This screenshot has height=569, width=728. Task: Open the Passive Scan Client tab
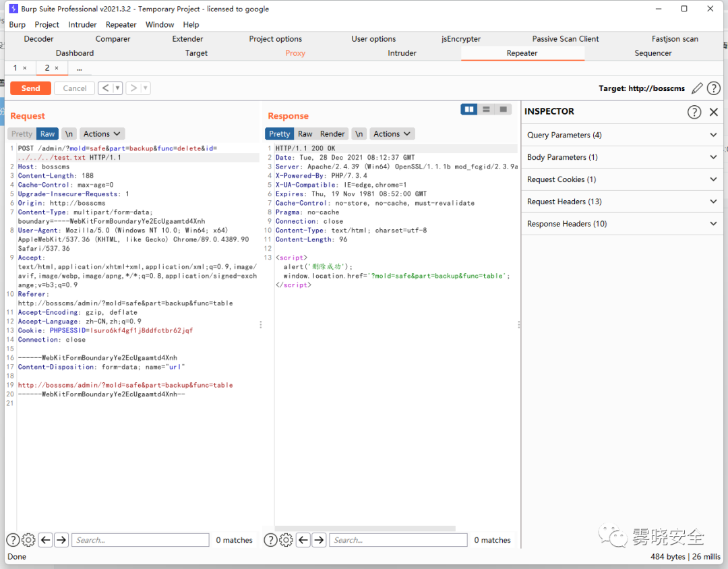[x=566, y=39]
